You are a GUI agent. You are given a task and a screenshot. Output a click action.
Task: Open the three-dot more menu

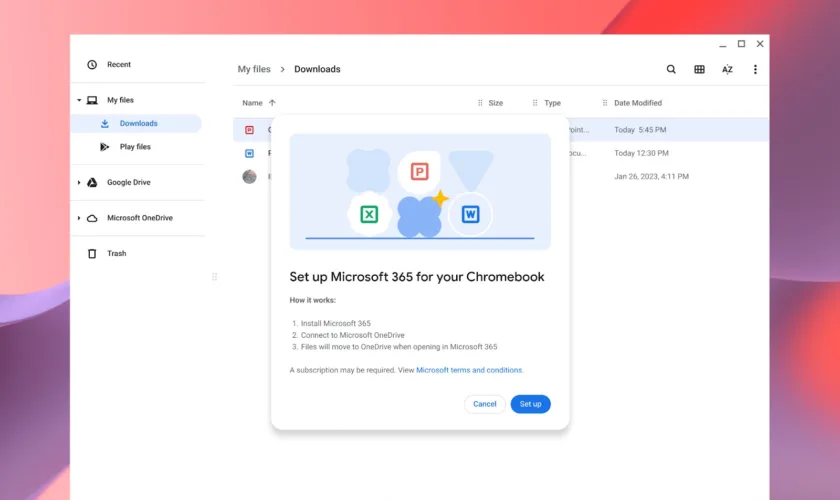[755, 69]
